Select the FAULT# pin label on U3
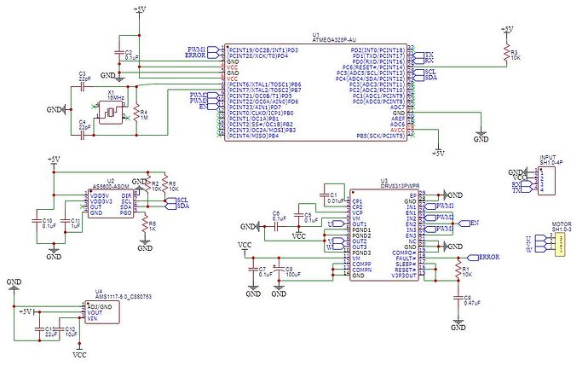This screenshot has height=366, width=588. point(406,259)
